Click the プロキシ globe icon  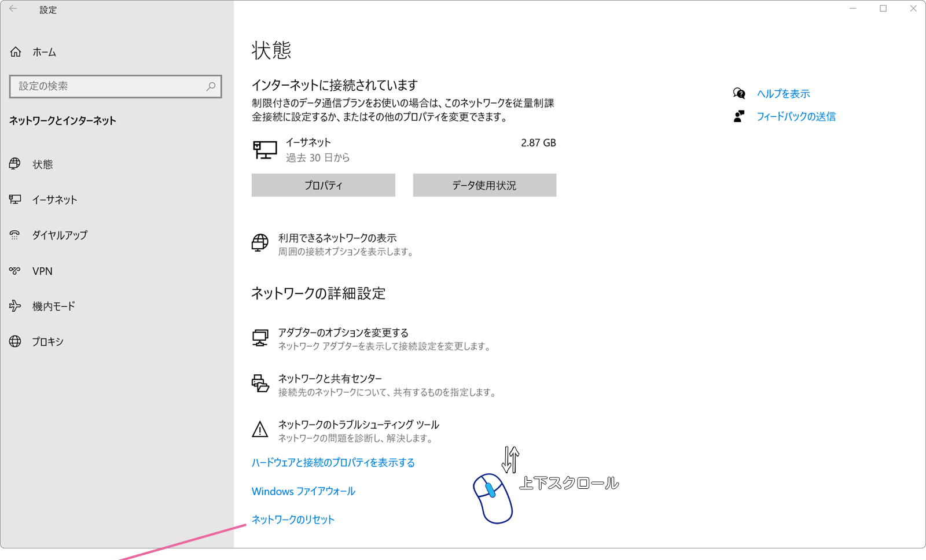(x=15, y=341)
